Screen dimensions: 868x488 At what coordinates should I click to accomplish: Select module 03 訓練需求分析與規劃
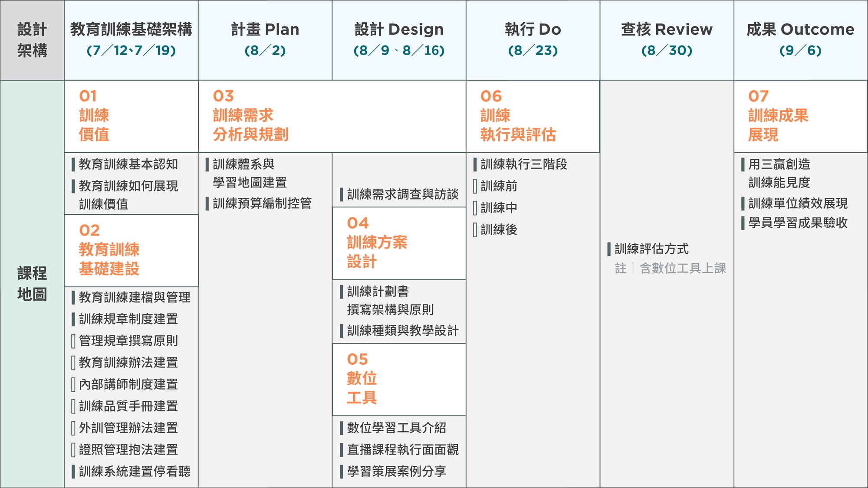pos(332,116)
